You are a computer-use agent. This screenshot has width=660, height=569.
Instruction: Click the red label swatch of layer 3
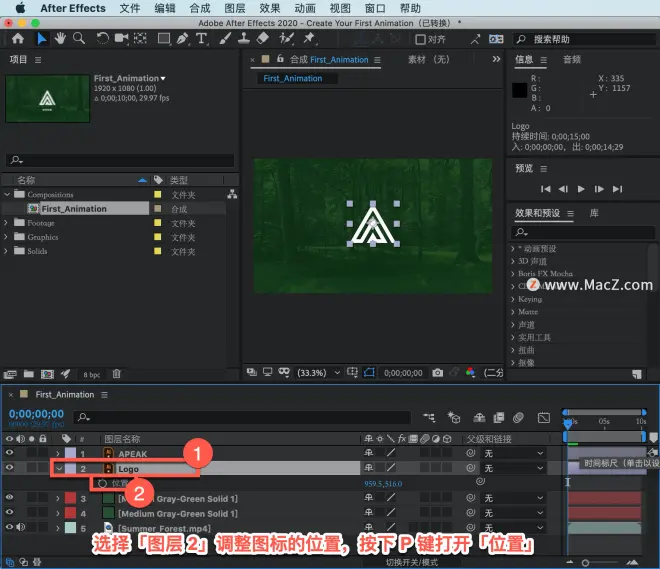(70, 498)
